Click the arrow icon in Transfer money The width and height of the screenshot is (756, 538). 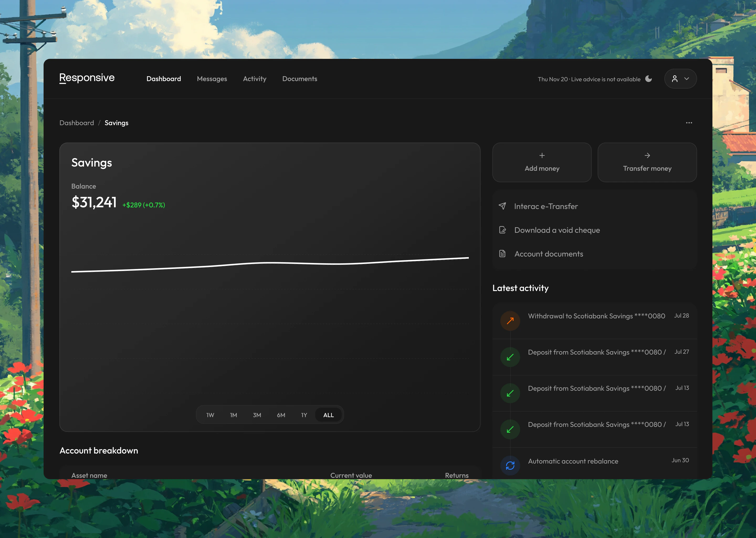click(x=647, y=155)
